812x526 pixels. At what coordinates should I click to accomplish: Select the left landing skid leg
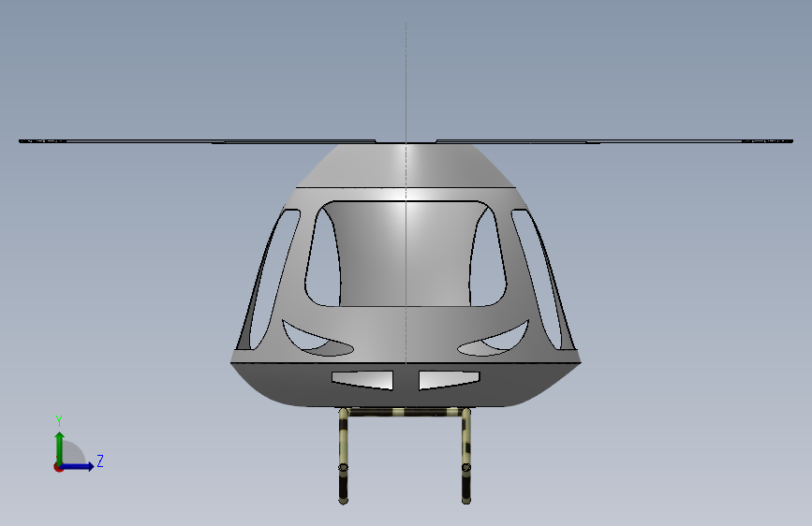point(343,456)
